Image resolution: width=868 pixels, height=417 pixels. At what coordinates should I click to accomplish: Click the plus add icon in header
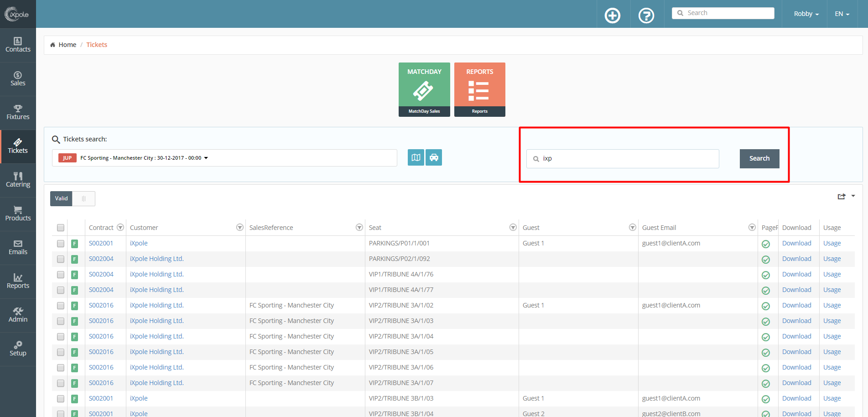point(613,16)
